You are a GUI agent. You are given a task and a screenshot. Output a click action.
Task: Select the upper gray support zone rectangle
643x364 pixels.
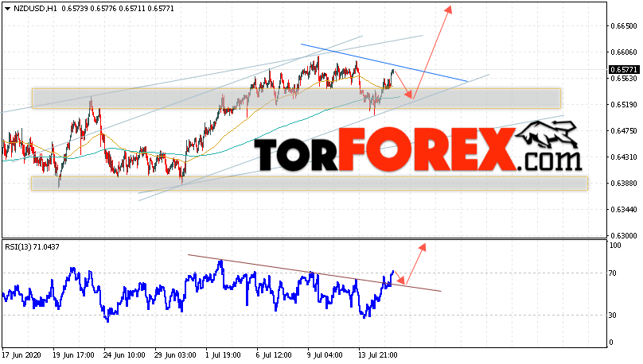coord(296,99)
